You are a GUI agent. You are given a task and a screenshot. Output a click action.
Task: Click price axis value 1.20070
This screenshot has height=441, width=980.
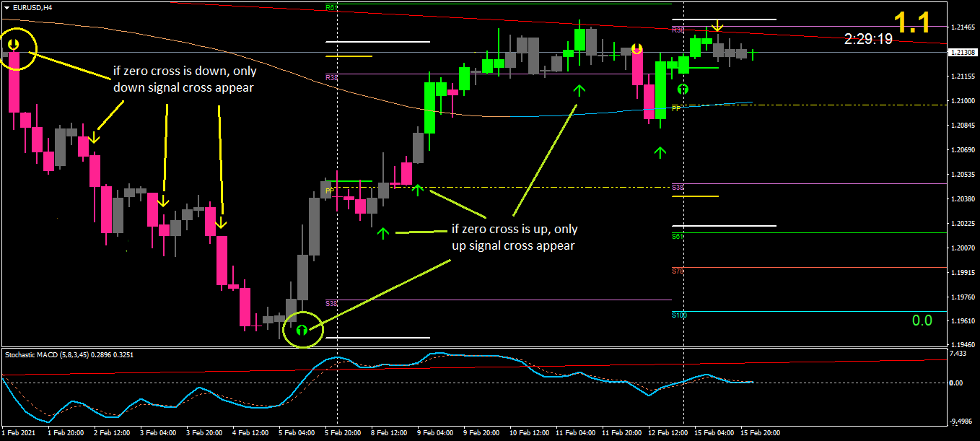point(963,248)
